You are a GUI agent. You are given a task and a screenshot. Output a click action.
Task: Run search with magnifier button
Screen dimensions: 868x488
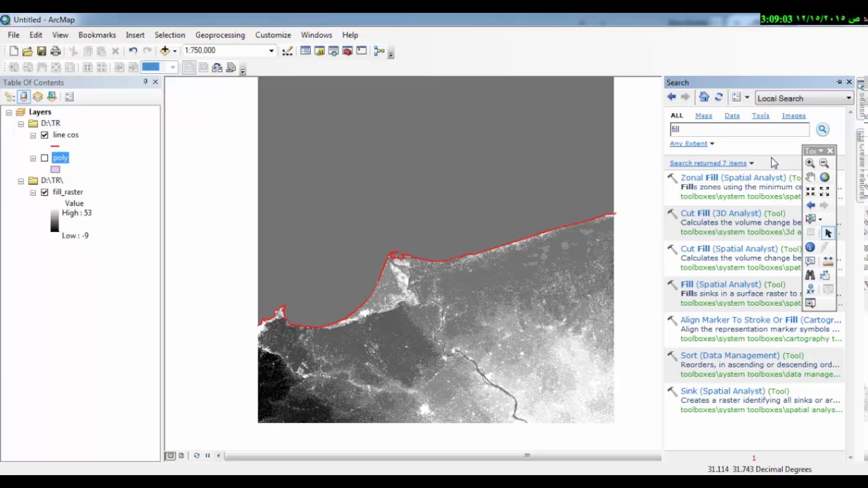[x=823, y=129]
